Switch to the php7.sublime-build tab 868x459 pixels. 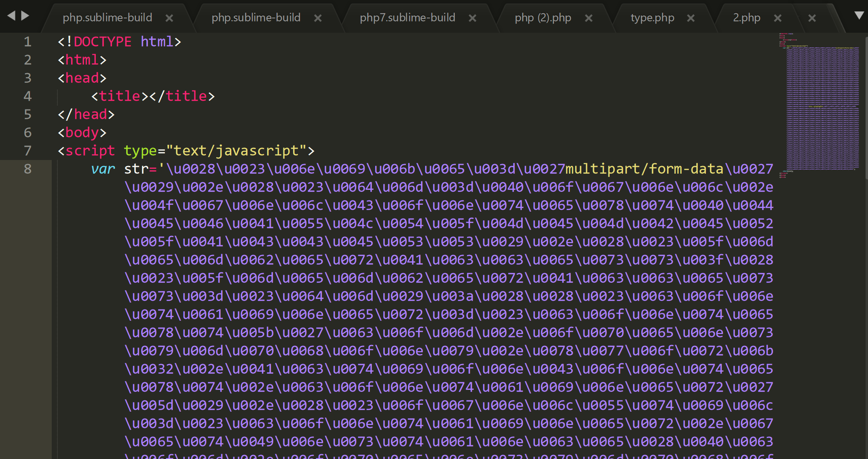(x=407, y=18)
